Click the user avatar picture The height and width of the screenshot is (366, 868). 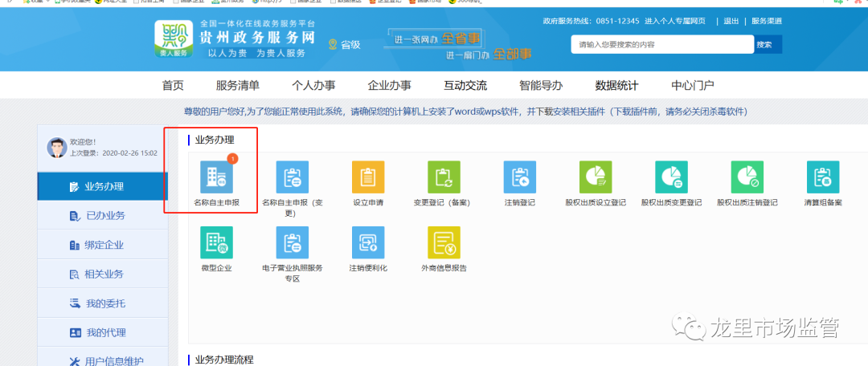point(56,148)
